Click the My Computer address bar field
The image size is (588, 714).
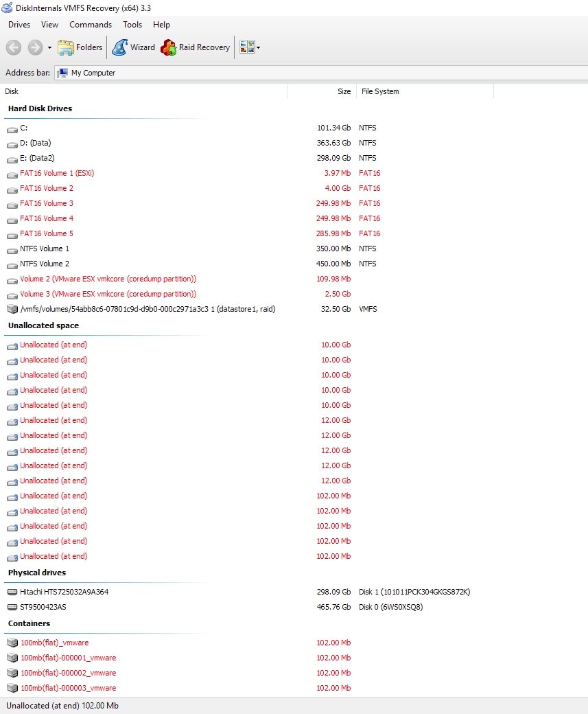321,73
